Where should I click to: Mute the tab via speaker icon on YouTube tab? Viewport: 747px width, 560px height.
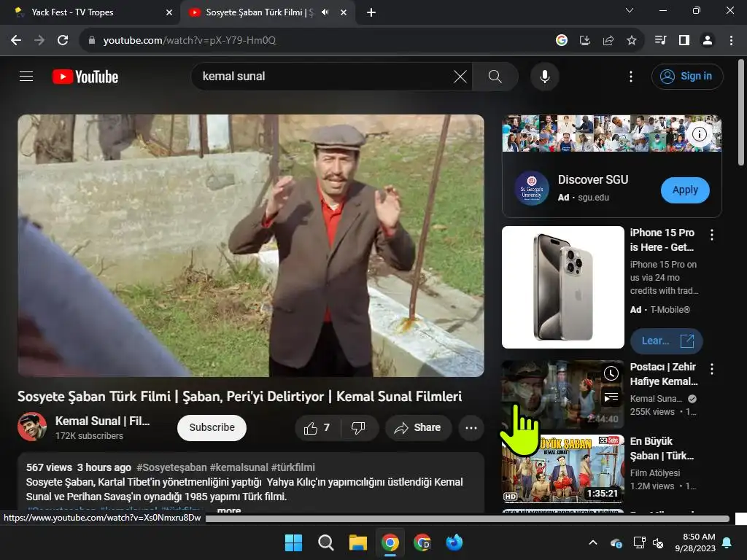tap(325, 12)
